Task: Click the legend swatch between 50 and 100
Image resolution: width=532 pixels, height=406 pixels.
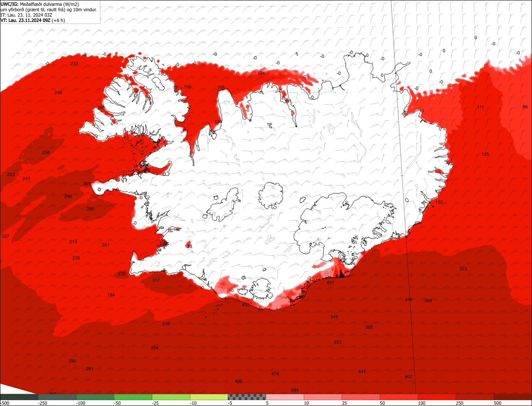Action: point(399,397)
